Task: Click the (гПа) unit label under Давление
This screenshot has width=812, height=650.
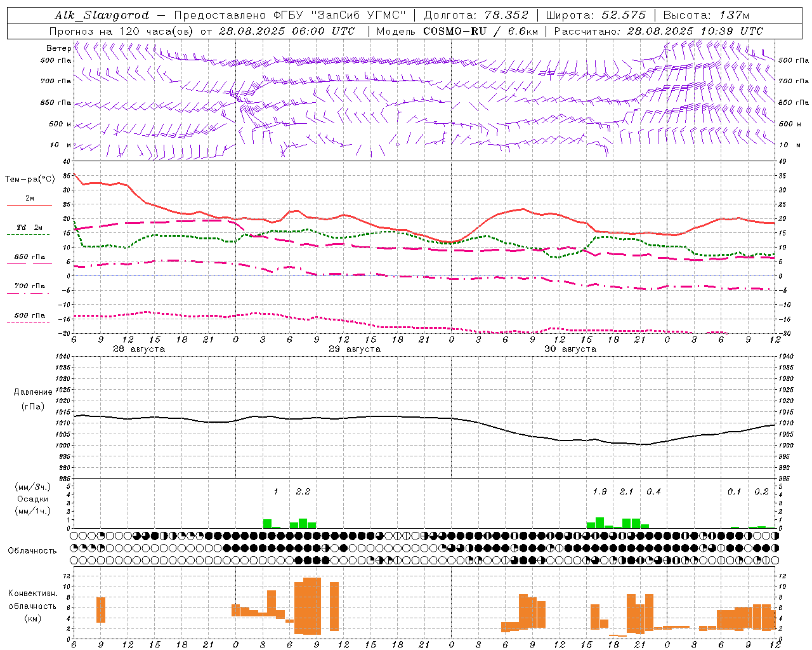Action: pyautogui.click(x=33, y=406)
